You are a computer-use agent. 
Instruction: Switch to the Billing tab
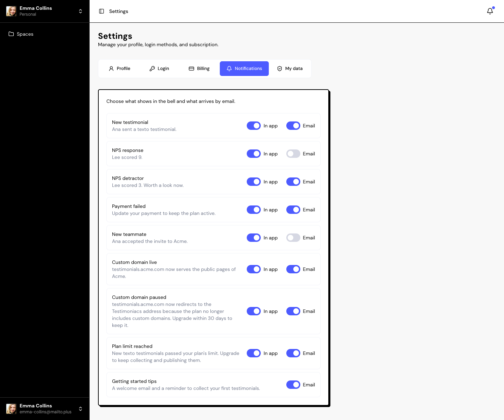tap(199, 69)
